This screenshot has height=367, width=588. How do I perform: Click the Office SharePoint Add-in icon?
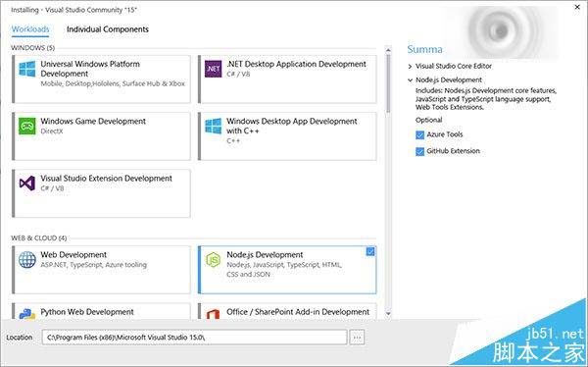click(213, 314)
